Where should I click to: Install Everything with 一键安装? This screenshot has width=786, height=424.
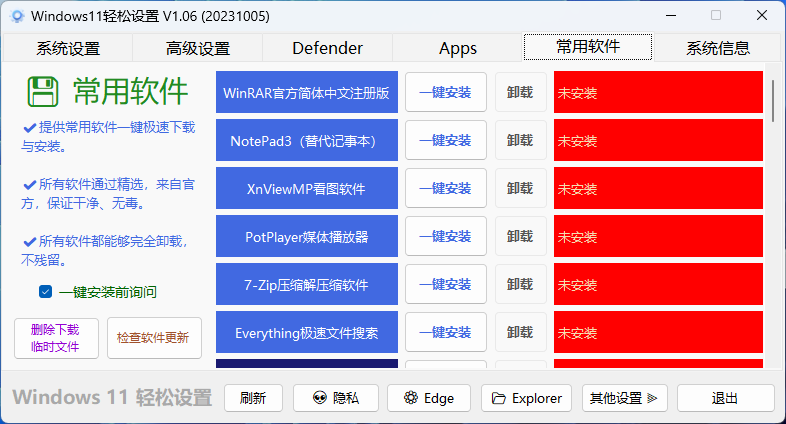[x=446, y=332]
